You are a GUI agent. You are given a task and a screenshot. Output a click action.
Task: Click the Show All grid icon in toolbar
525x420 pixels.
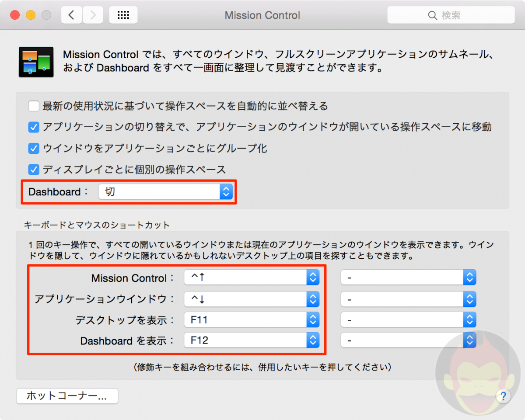(123, 14)
